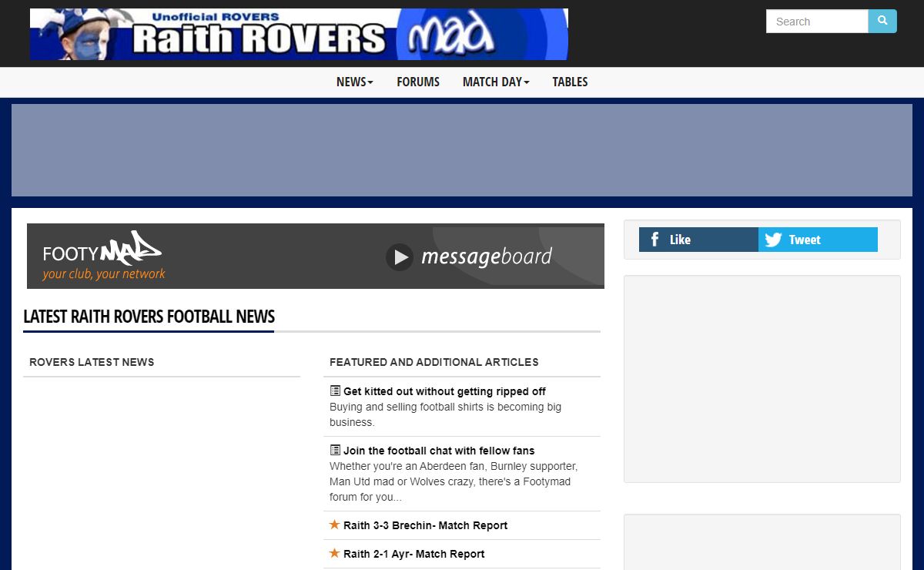Click the 'ROVERS LATEST NEWS' heading

(x=92, y=362)
